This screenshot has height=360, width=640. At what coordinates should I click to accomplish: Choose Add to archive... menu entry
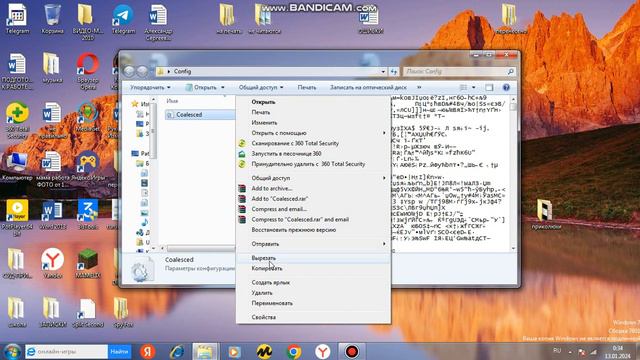point(313,189)
